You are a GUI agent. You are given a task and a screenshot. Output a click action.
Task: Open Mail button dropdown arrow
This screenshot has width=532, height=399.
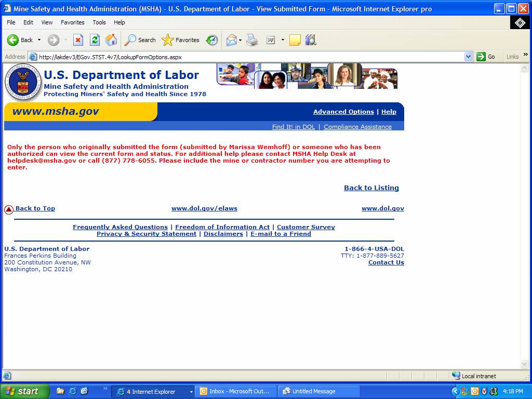(x=240, y=40)
